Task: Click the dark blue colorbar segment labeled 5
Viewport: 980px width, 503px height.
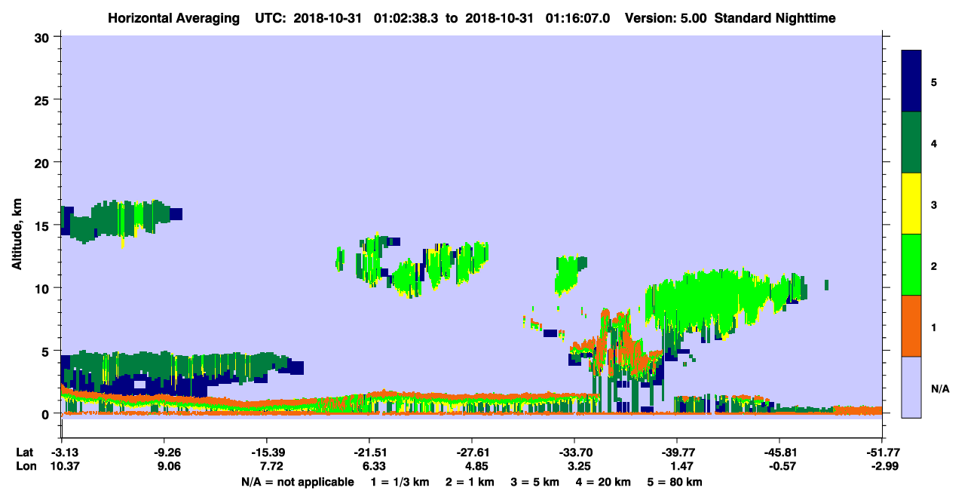Action: (911, 81)
